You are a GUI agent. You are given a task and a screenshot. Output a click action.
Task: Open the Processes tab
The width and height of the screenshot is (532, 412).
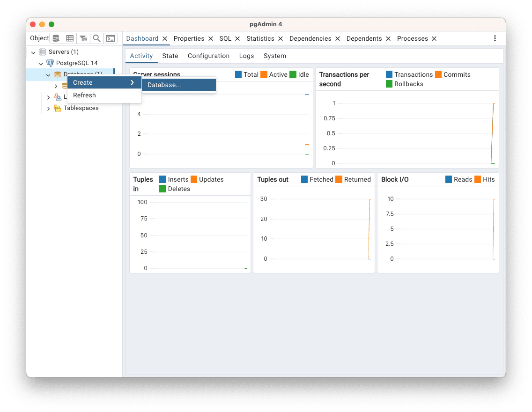click(x=412, y=39)
